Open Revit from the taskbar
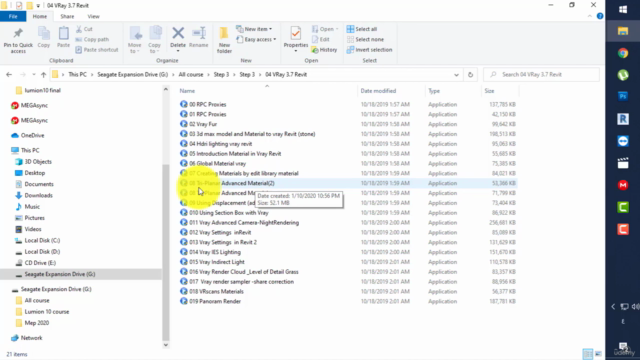640x360 pixels. tap(623, 119)
